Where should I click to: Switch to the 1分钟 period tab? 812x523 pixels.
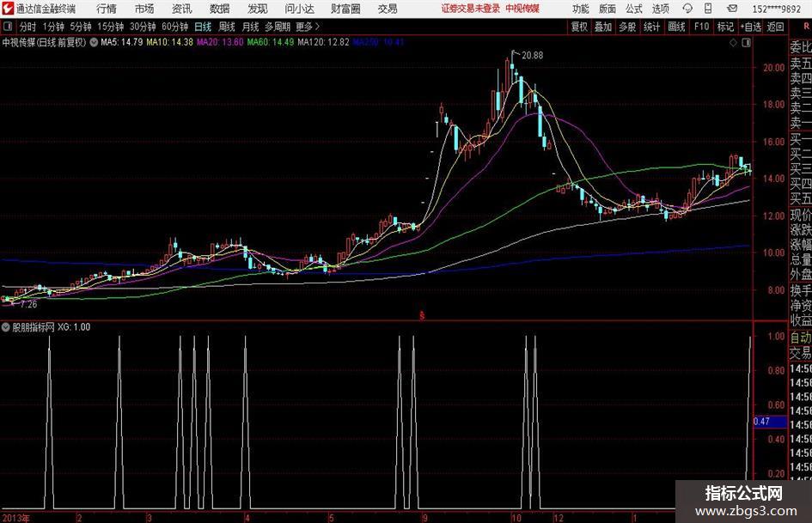[53, 27]
